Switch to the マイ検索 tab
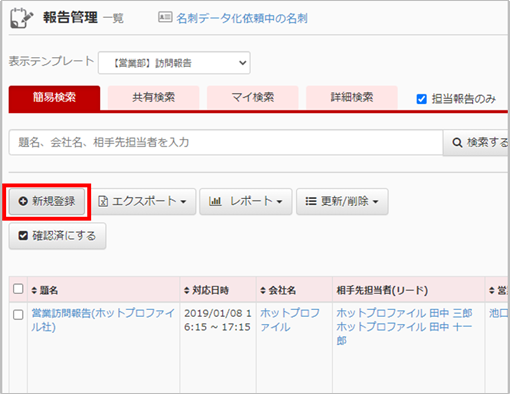Image resolution: width=510 pixels, height=394 pixels. tap(252, 97)
